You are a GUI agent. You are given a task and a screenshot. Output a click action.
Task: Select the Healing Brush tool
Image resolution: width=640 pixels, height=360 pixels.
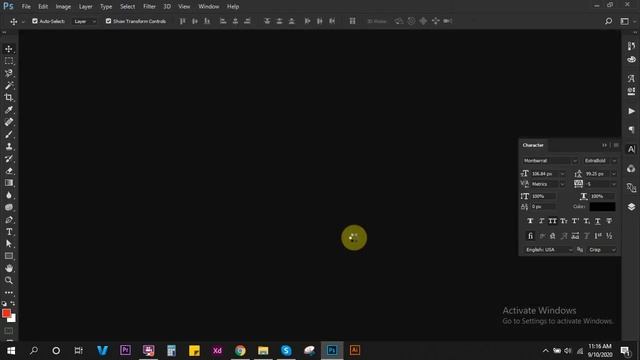[x=9, y=122]
